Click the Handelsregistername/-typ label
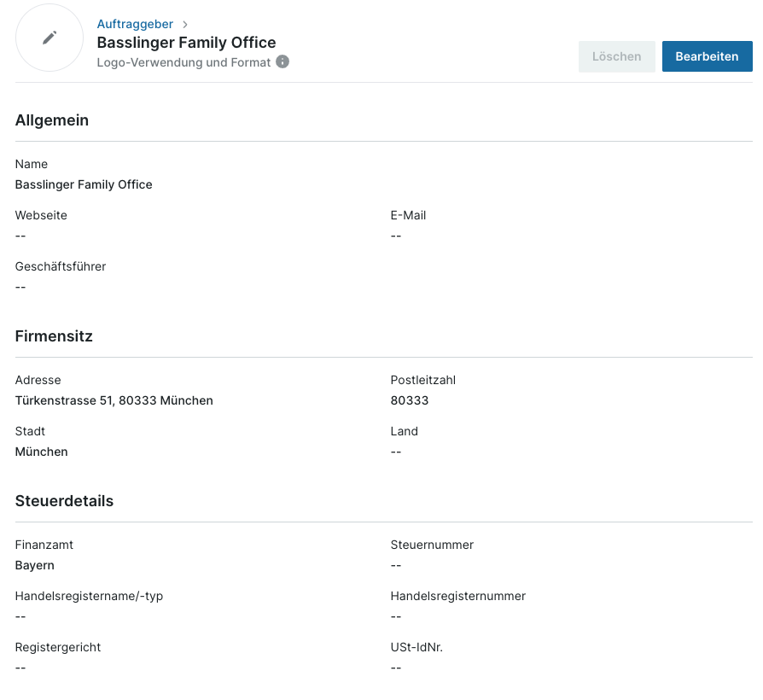Screen dimensions: 763x700 pyautogui.click(x=89, y=597)
